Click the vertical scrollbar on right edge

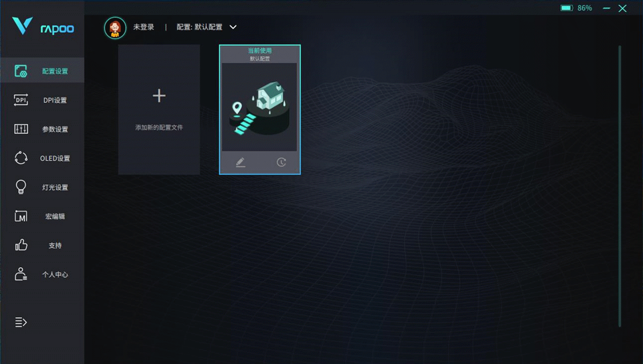coord(620,186)
